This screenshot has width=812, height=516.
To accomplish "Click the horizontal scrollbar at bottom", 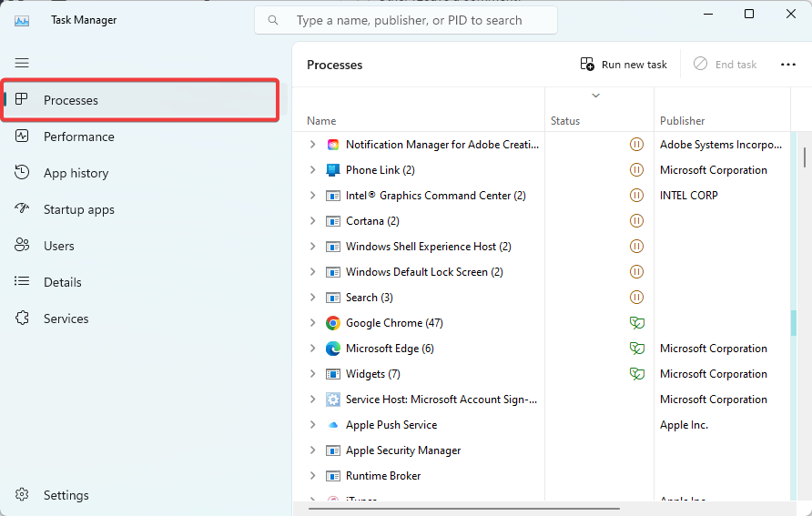I will 464,508.
